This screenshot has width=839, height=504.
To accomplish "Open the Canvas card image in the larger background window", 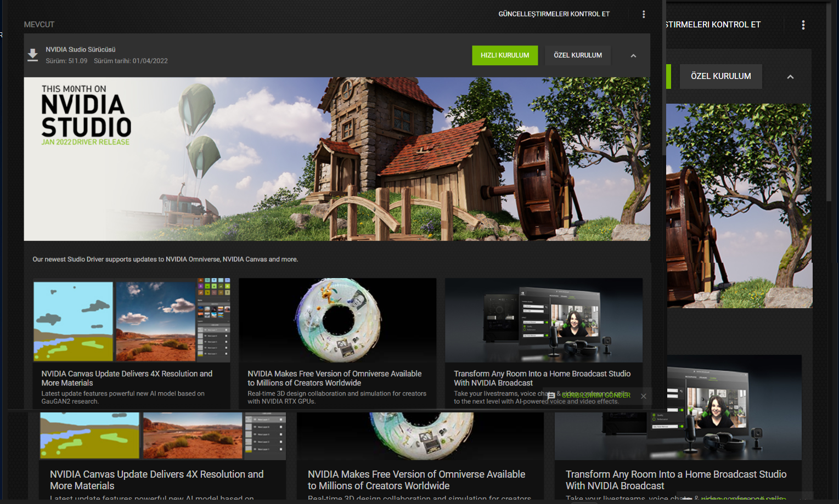I will tap(162, 436).
